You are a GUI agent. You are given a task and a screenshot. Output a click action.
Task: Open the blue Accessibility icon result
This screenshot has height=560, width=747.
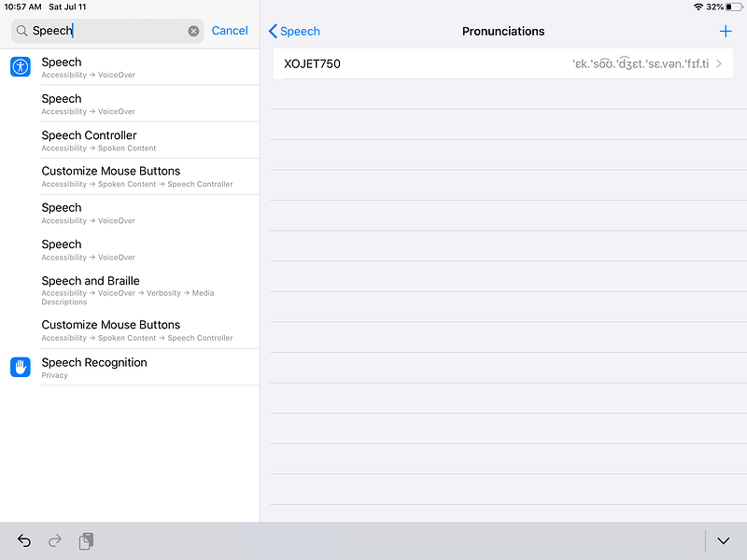tap(21, 66)
